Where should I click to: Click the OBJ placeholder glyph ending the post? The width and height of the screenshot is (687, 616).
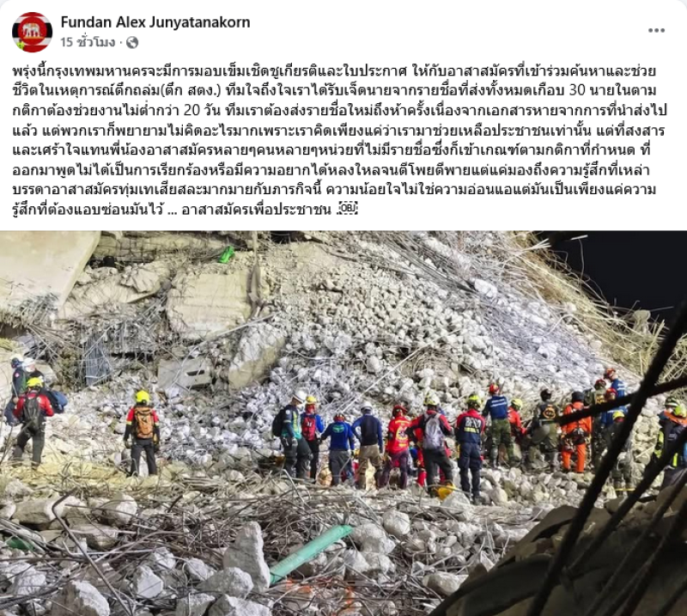(x=349, y=208)
